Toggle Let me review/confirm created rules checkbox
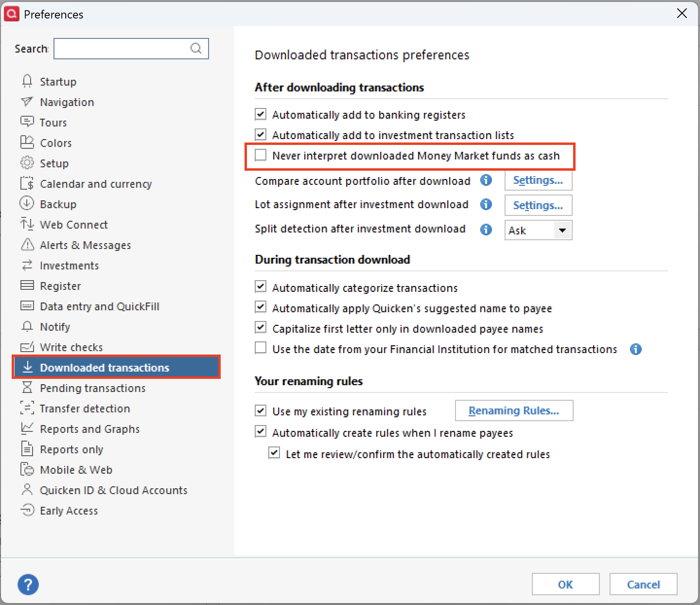The height and width of the screenshot is (605, 700). point(274,453)
